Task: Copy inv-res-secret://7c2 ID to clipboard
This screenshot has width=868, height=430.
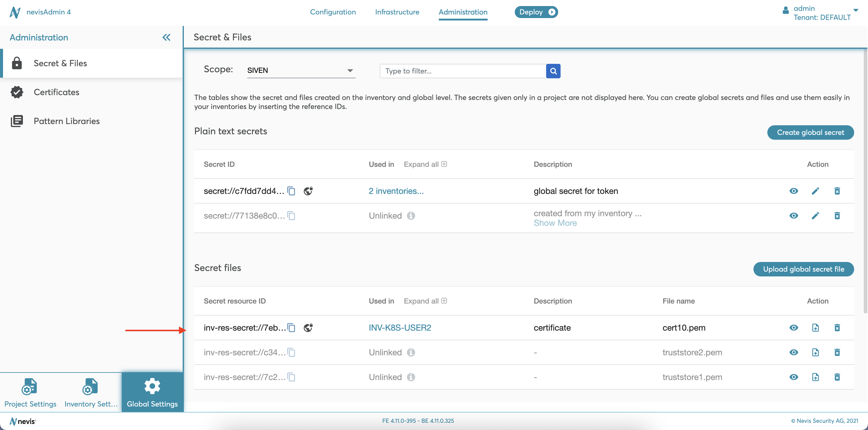Action: tap(291, 377)
